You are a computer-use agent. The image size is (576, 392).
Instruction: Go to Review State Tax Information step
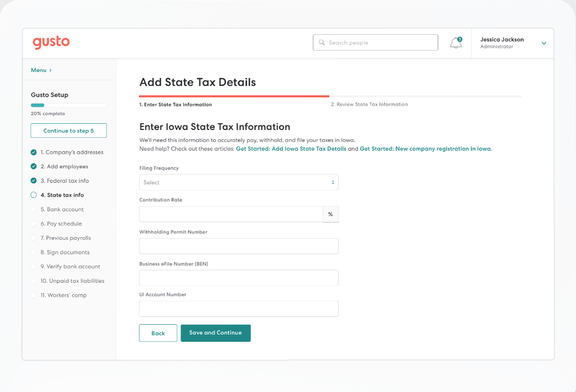click(369, 104)
